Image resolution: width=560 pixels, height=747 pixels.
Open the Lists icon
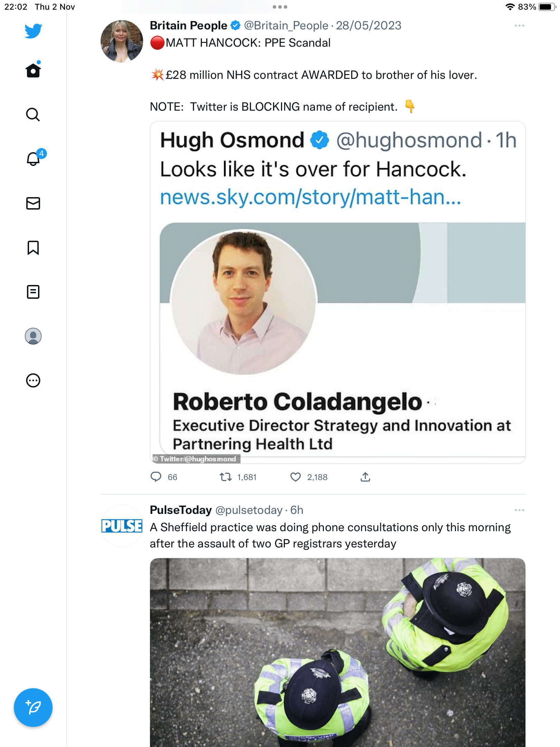[33, 292]
